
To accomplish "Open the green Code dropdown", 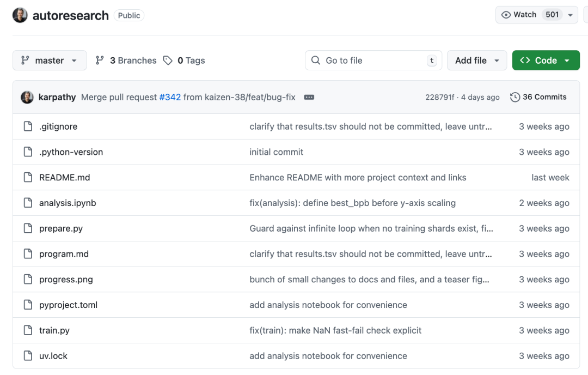I will (546, 61).
